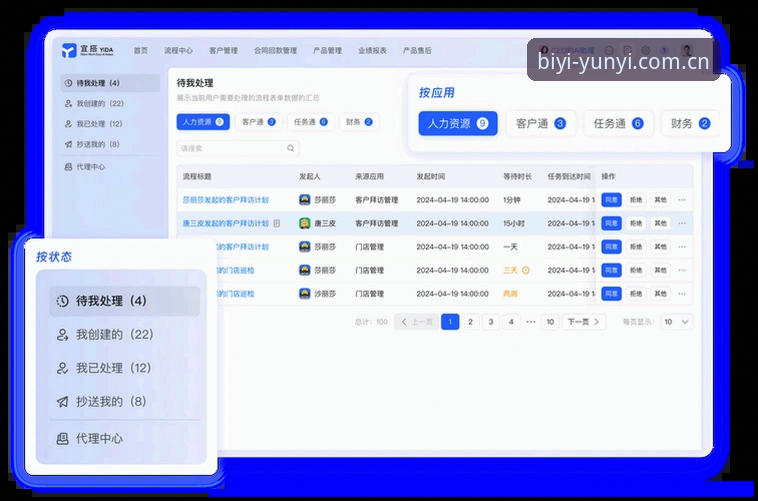
Task: Click 莎丽莎's avatar in the 三天 row
Action: coord(305,270)
